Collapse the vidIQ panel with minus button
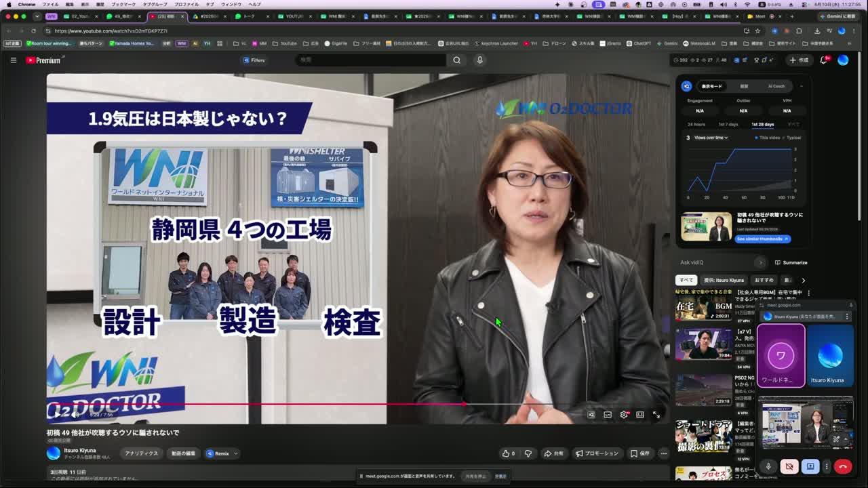Screen dimensions: 868x488 [x=801, y=86]
